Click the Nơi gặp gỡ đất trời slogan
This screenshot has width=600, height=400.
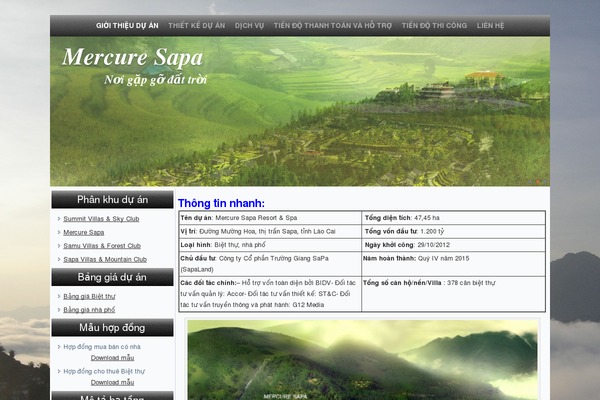coord(155,80)
